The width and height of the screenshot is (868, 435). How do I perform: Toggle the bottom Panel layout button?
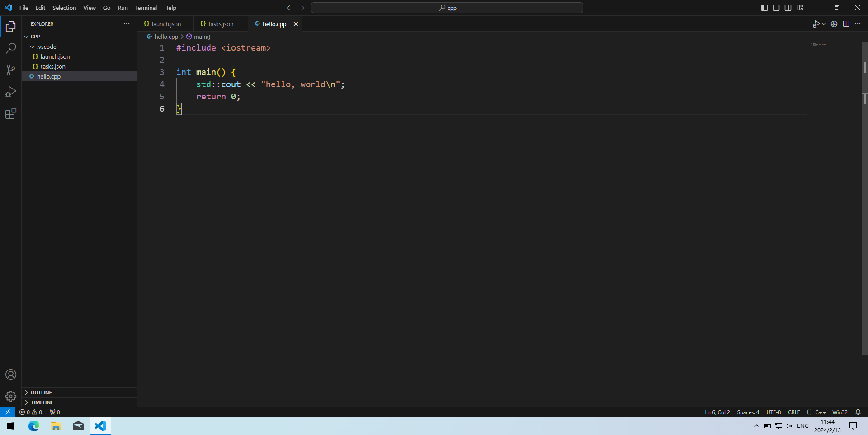point(776,8)
